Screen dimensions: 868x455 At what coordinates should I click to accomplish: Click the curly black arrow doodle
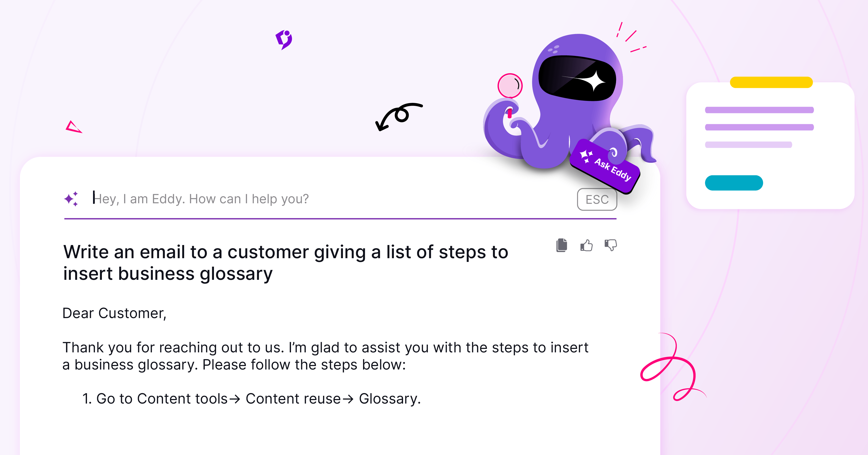click(x=399, y=116)
